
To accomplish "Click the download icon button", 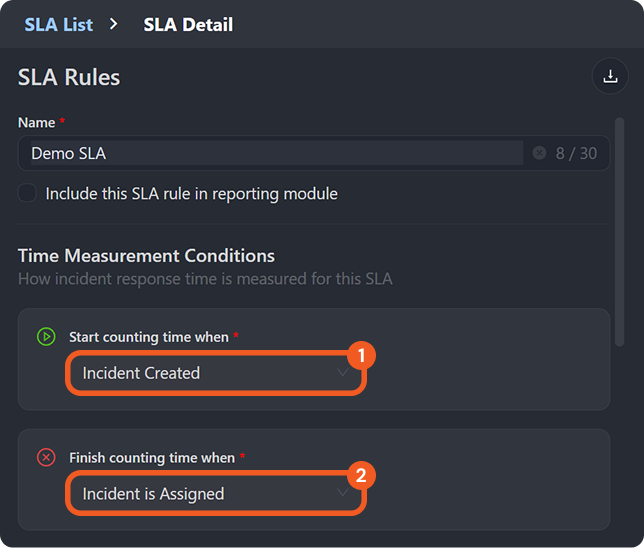I will [x=610, y=77].
